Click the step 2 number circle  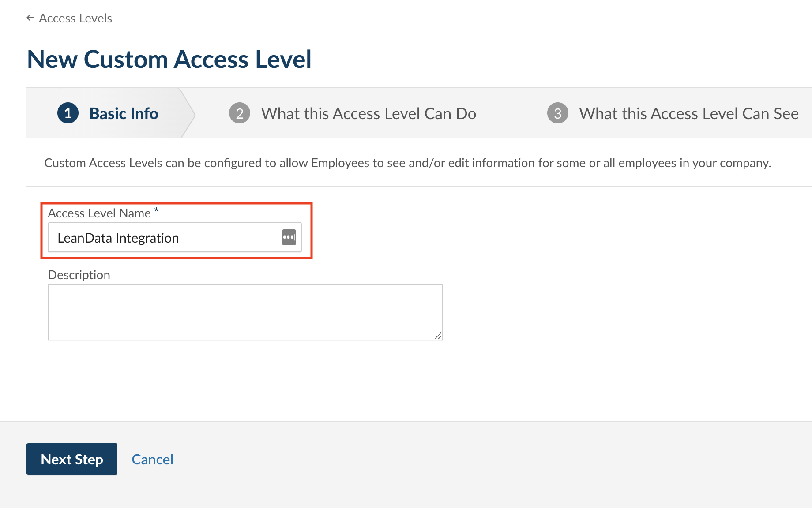coord(240,113)
